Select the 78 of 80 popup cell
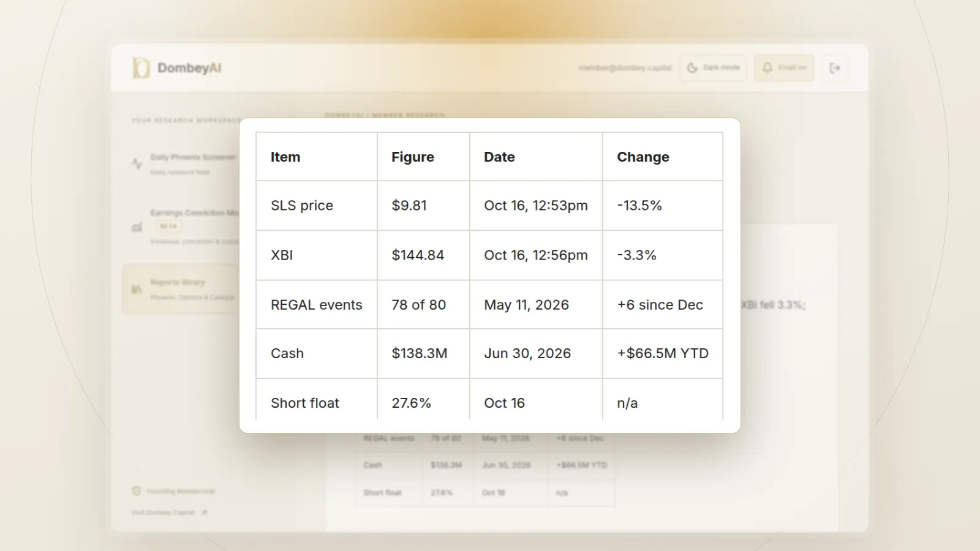Image resolution: width=980 pixels, height=551 pixels. click(423, 305)
